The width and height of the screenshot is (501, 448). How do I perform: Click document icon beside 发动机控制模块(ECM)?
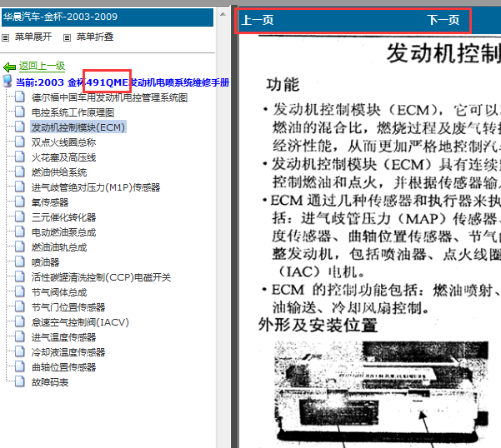pos(20,127)
